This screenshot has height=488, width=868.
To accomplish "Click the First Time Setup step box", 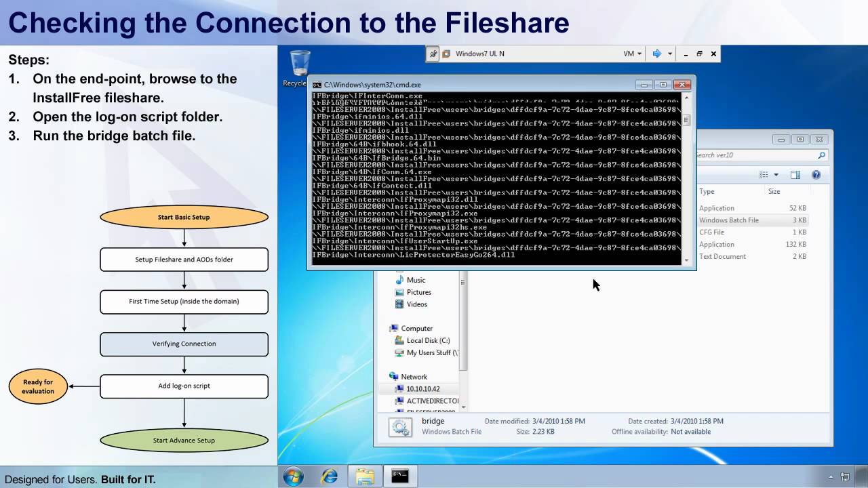I will (x=184, y=302).
